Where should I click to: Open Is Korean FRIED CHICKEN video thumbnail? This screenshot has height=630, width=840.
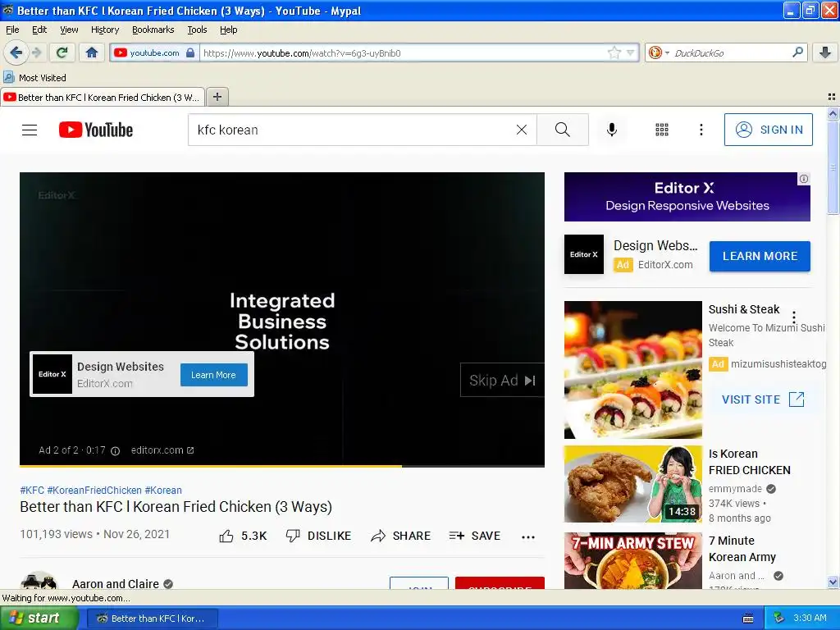(x=632, y=484)
